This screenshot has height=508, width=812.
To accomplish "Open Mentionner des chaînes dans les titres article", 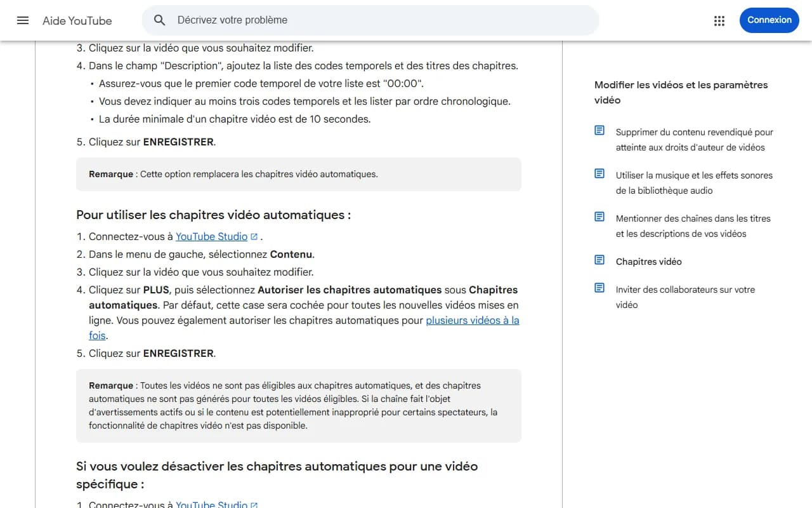I will [693, 226].
